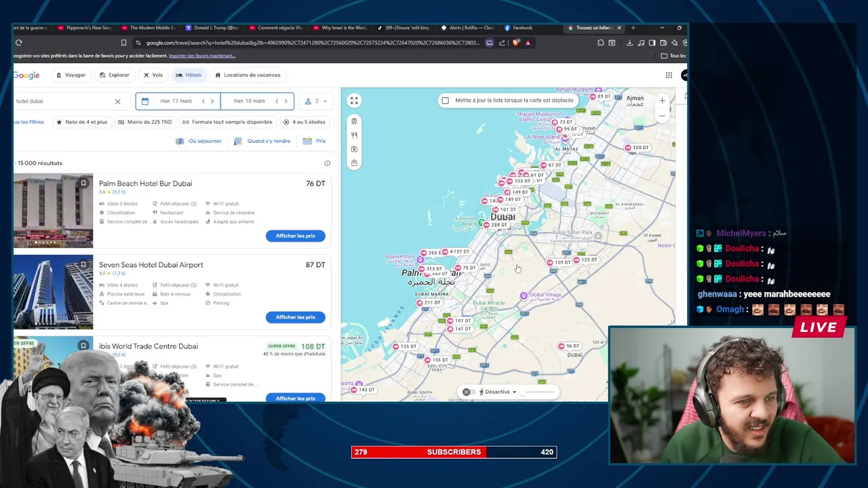Select the 96 DT map pin

(x=569, y=346)
